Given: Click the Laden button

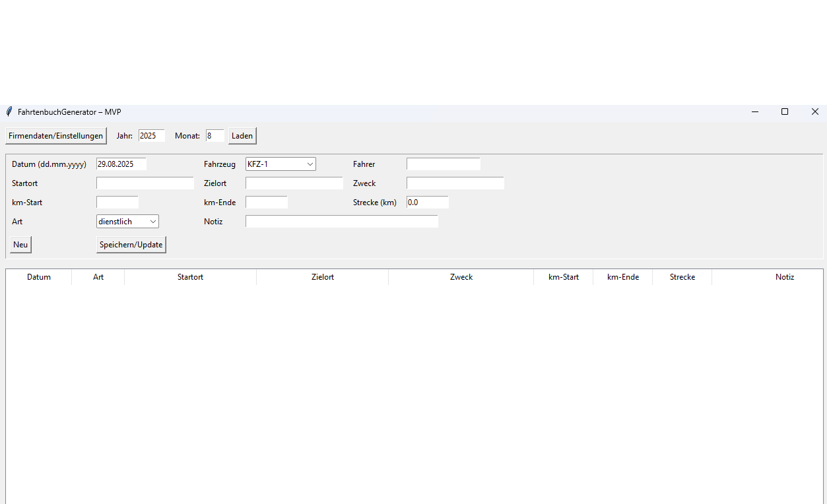Looking at the screenshot, I should [x=242, y=136].
